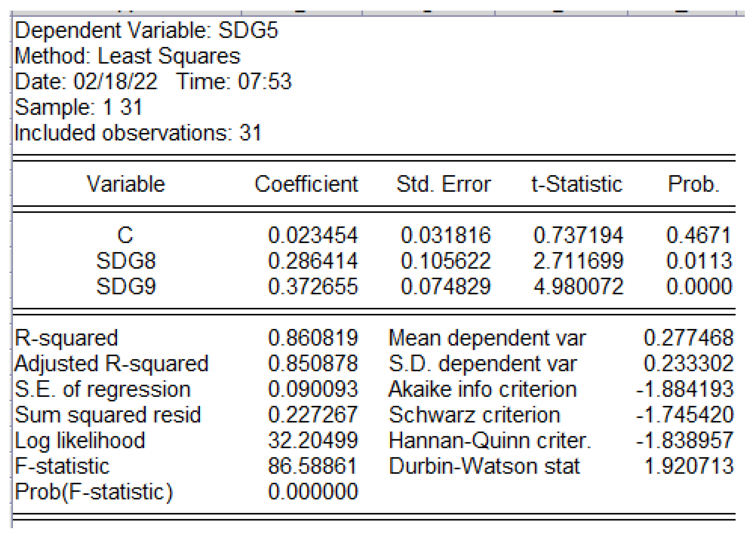Select the SDG9 t-Statistic value 4.980072
Viewport: 756px width, 536px height.
(x=578, y=286)
